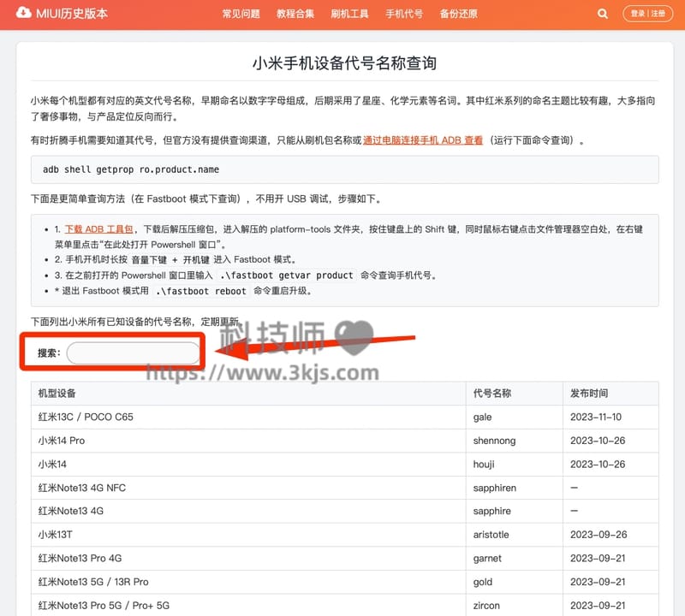685x616 pixels.
Task: Click the cloud download logo icon
Action: point(23,13)
